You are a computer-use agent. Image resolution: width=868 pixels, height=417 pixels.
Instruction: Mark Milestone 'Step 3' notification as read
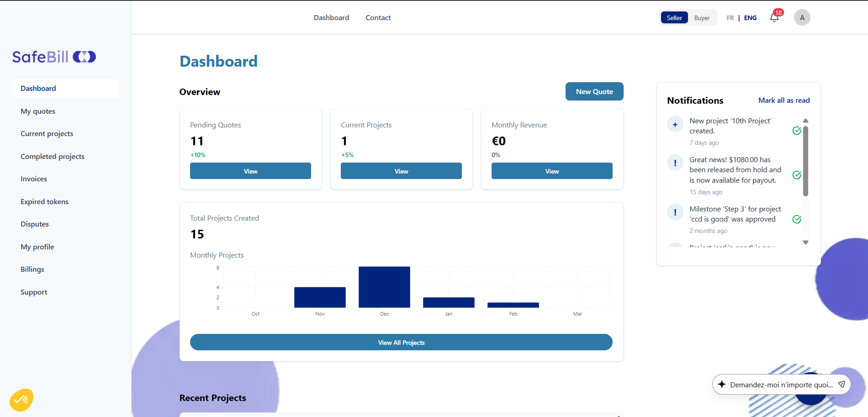click(x=796, y=219)
